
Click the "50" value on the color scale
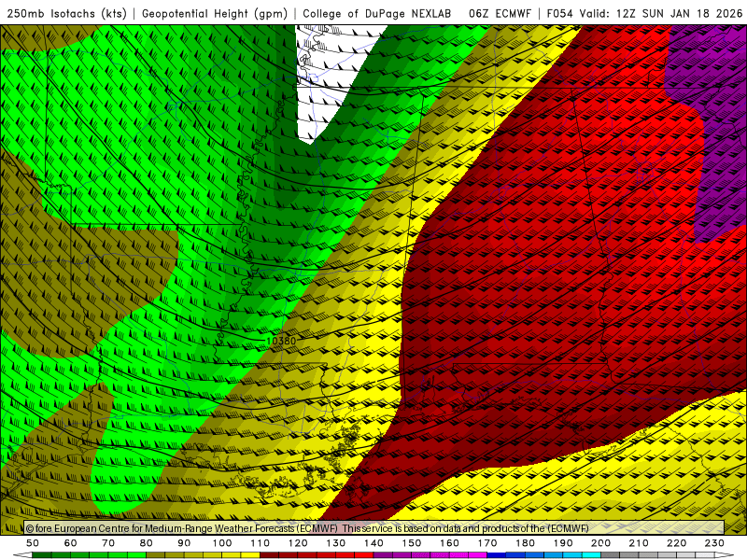coord(33,543)
